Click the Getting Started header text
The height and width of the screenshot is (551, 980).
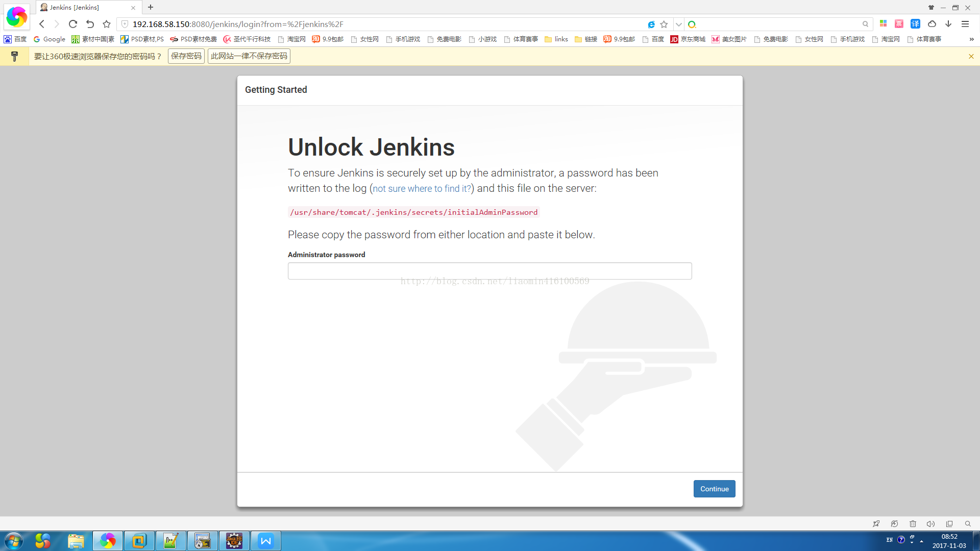(x=276, y=90)
